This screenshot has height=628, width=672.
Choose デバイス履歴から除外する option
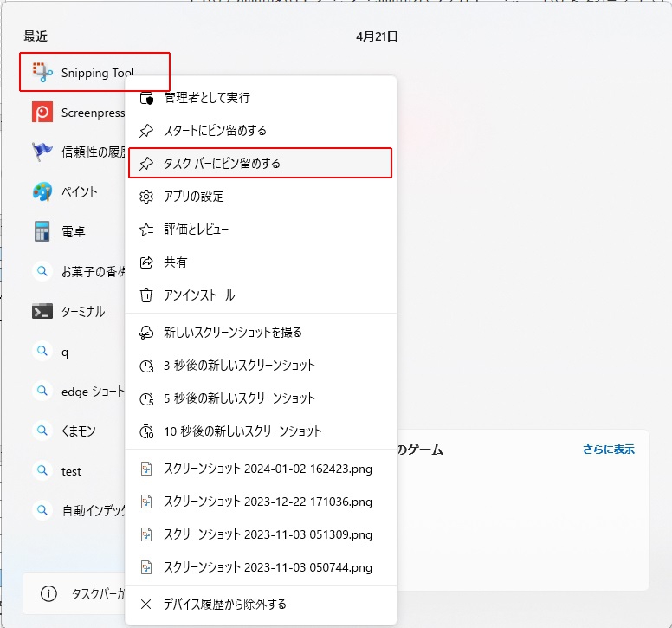[225, 604]
